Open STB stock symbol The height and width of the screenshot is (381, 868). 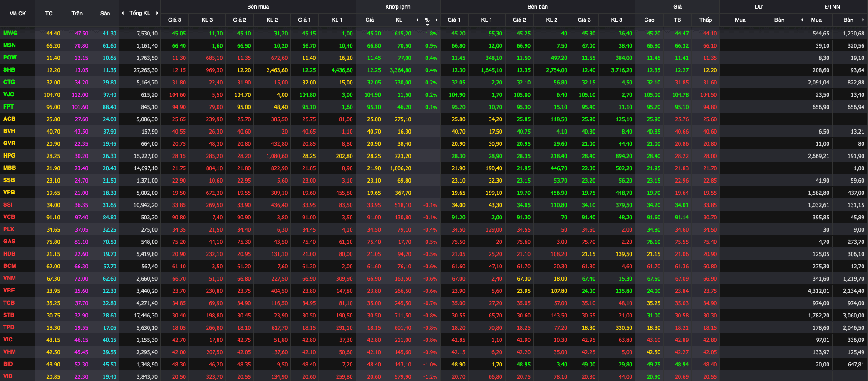tap(9, 315)
